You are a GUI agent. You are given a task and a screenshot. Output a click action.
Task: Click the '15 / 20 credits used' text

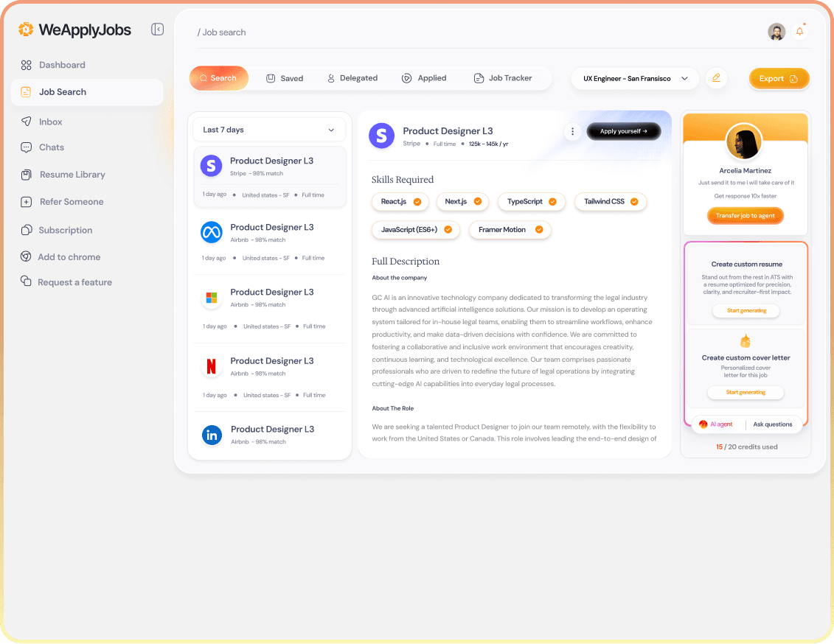click(746, 447)
